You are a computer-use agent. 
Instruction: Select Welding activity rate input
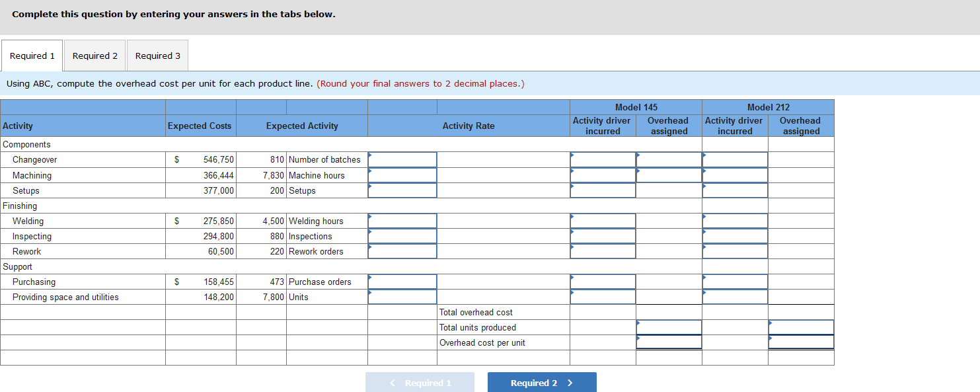coord(402,221)
